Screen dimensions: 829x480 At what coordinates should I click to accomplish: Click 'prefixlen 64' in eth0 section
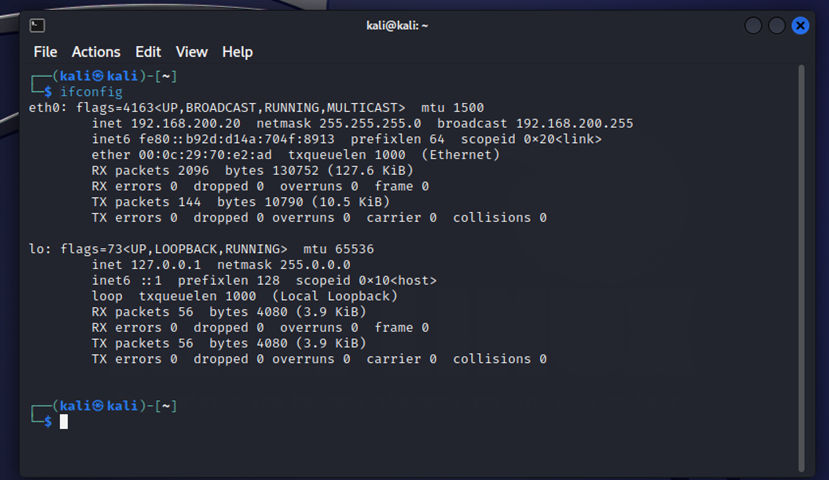(397, 139)
